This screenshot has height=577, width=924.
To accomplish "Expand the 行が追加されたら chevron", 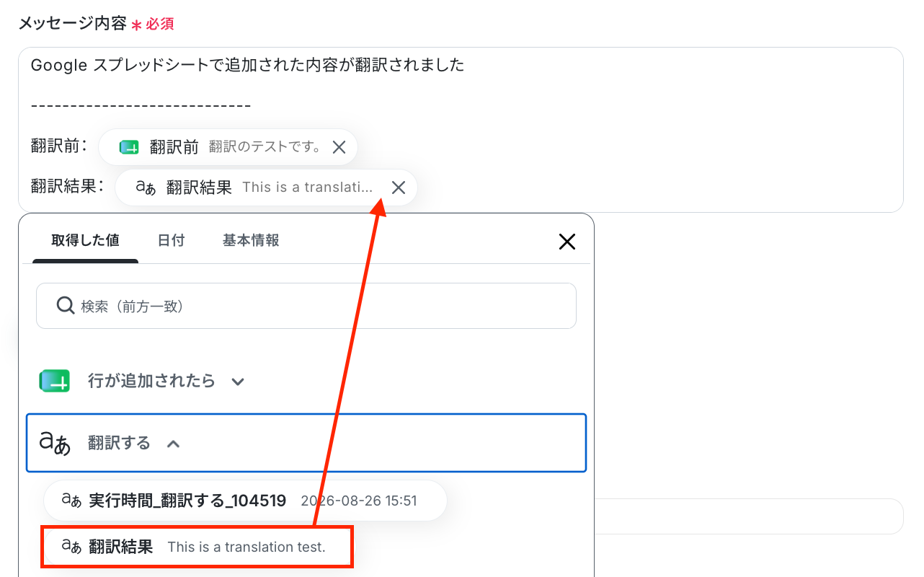I will (238, 382).
